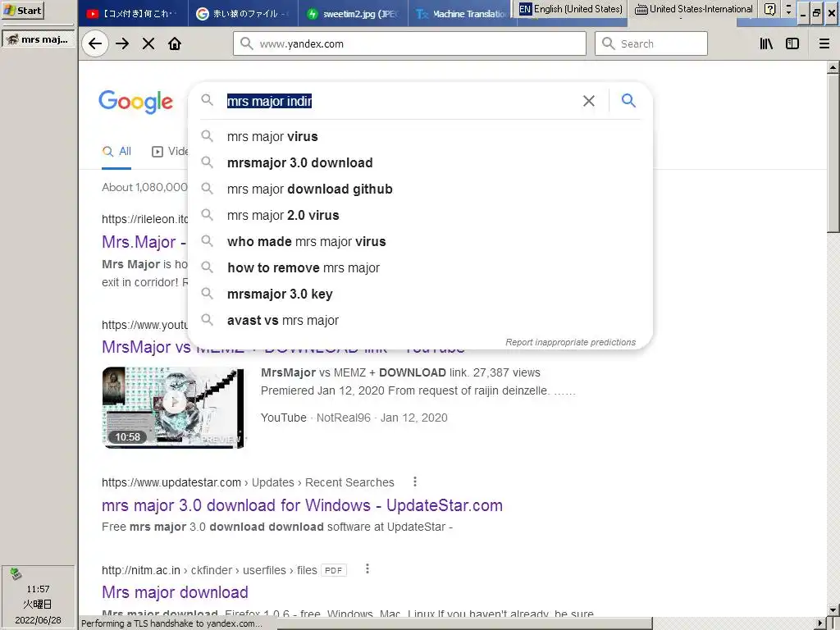Open three-dot menu of updatestar result
Screen dimensions: 840x630
[x=414, y=482]
